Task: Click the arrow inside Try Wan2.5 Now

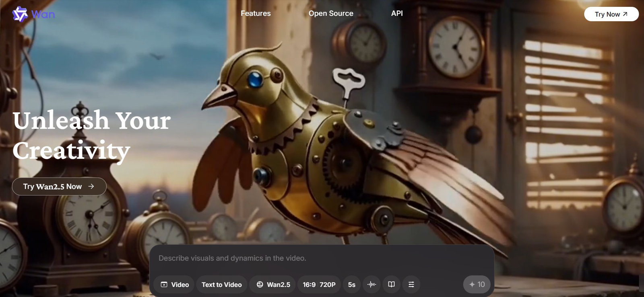Action: (91, 186)
